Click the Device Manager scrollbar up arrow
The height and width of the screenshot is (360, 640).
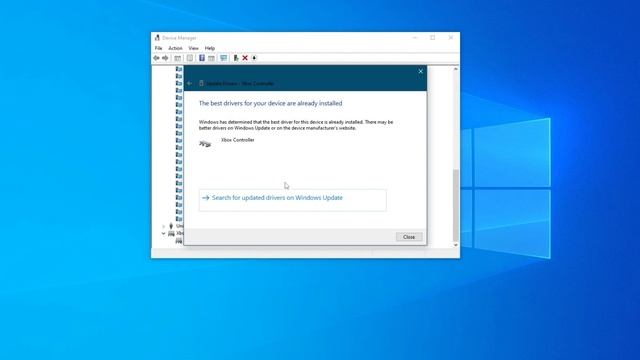(x=456, y=69)
